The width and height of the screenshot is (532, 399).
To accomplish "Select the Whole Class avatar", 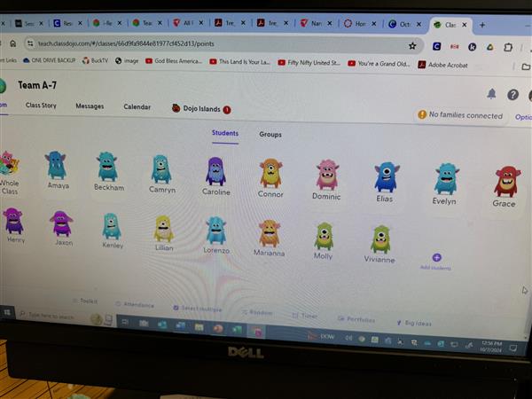I will [9, 163].
